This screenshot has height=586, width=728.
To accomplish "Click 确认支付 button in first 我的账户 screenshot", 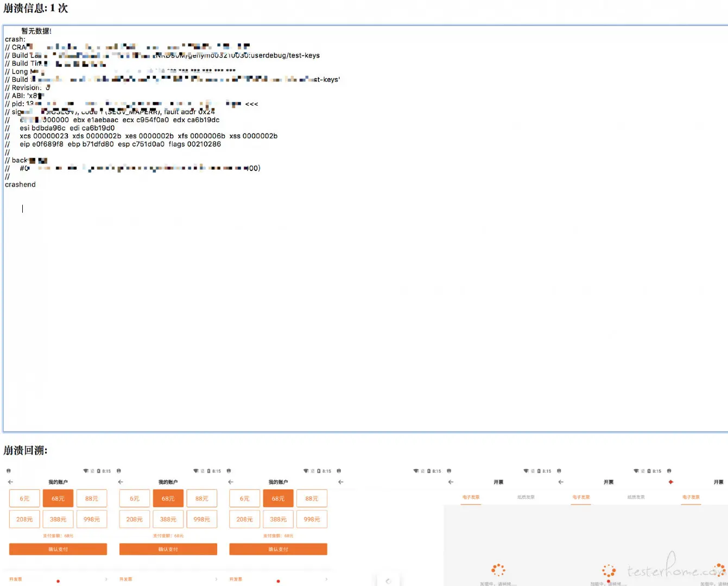I will (58, 549).
